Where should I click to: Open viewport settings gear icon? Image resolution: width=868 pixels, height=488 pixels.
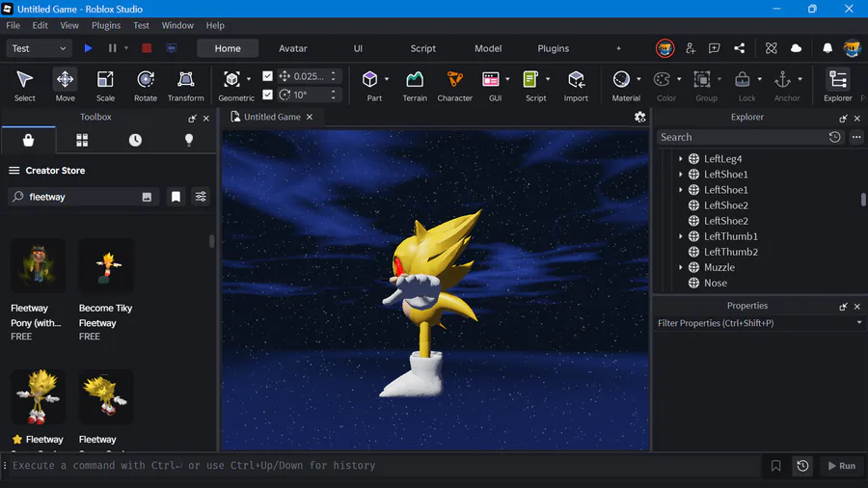click(640, 117)
